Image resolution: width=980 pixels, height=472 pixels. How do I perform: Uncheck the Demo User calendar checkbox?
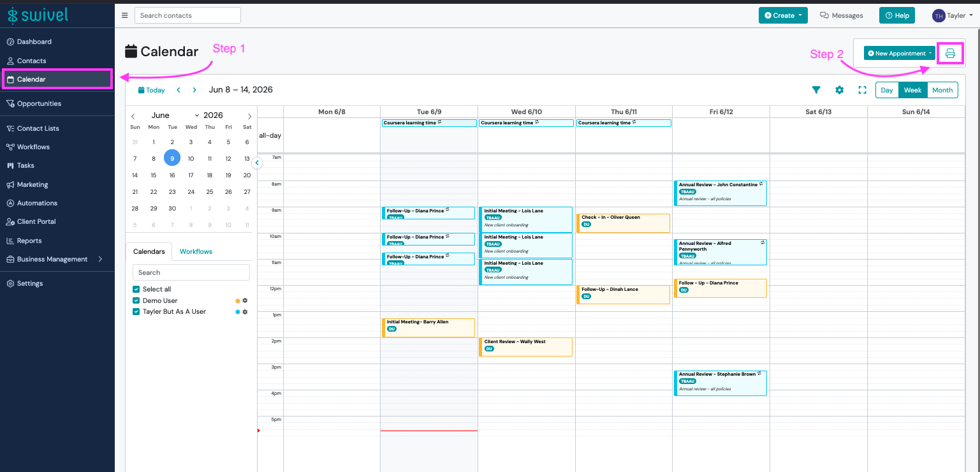tap(136, 300)
